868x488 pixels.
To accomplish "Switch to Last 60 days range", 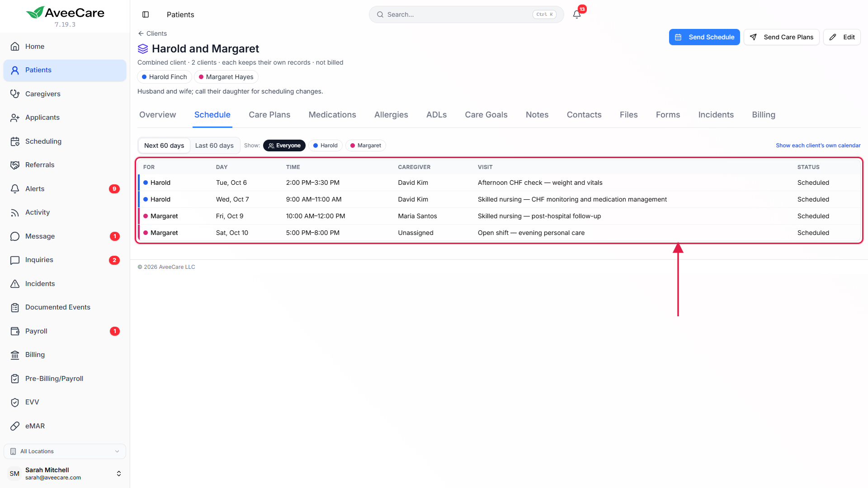I will coord(214,145).
